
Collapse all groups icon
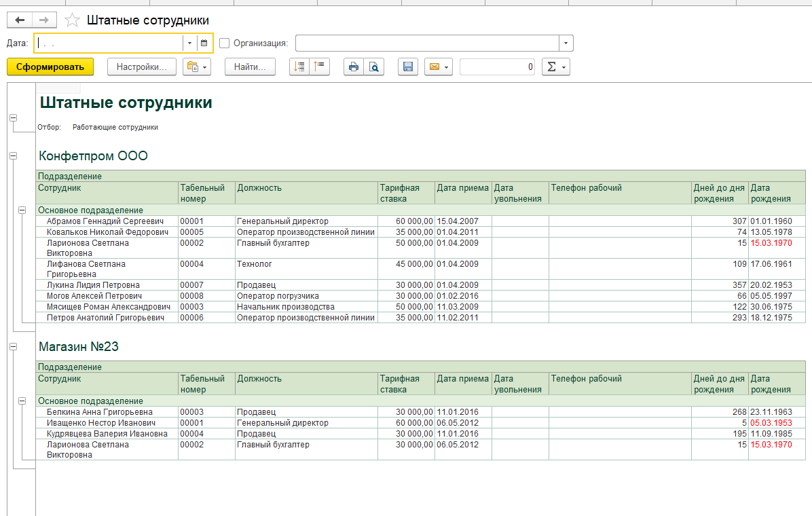(x=320, y=67)
